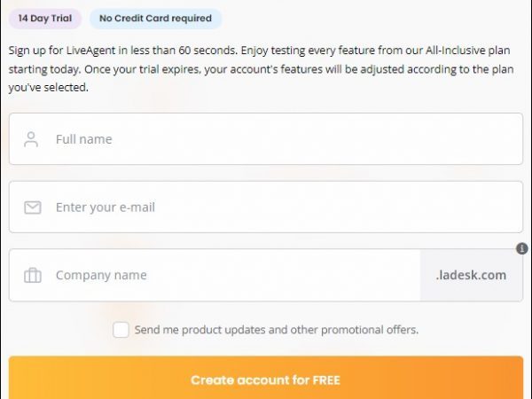Click into the Enter your e-mail field
Viewport: 532px width, 399px height.
coord(275,207)
